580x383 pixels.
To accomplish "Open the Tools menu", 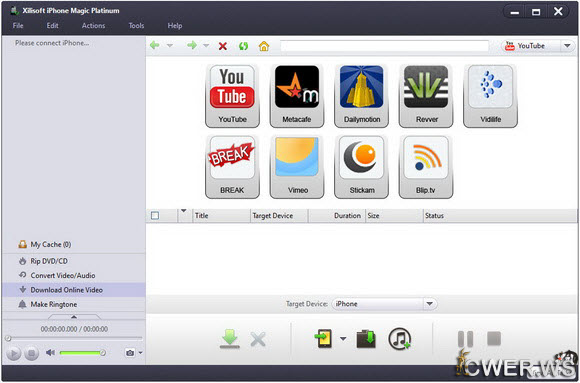I will tap(136, 26).
